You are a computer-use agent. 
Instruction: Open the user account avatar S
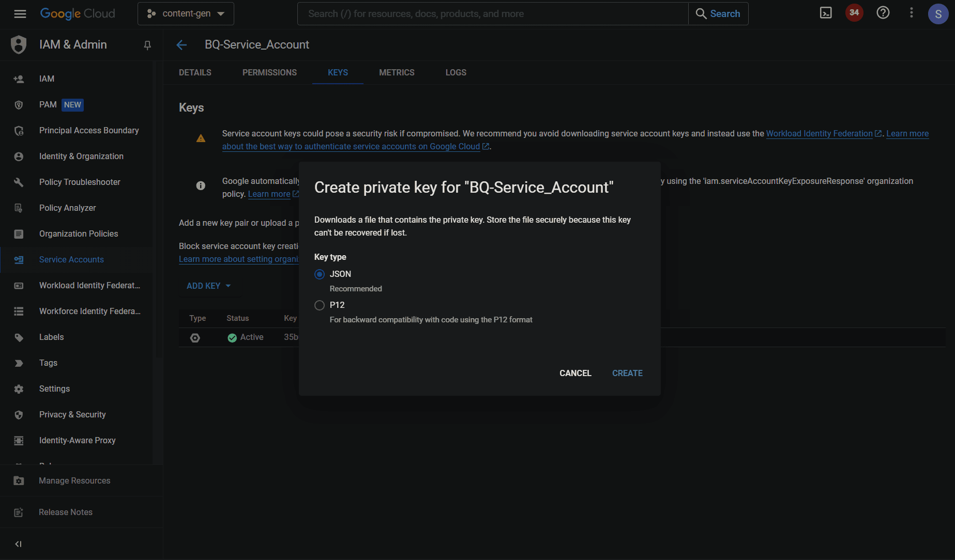938,14
